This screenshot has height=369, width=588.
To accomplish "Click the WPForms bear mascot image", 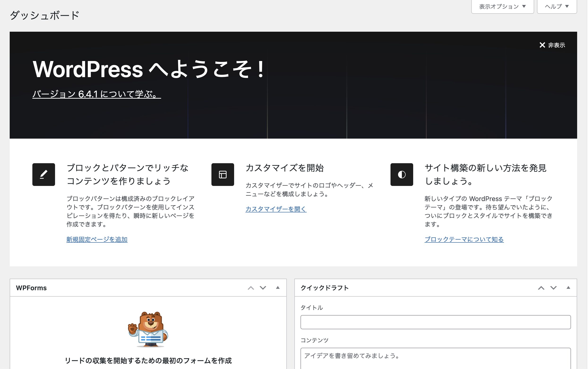I will click(x=148, y=329).
